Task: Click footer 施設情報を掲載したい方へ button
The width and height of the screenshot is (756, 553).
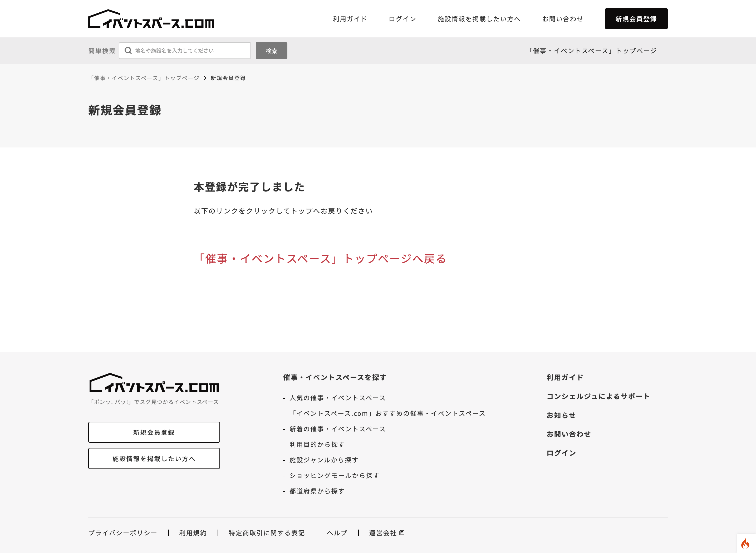Action: point(154,458)
